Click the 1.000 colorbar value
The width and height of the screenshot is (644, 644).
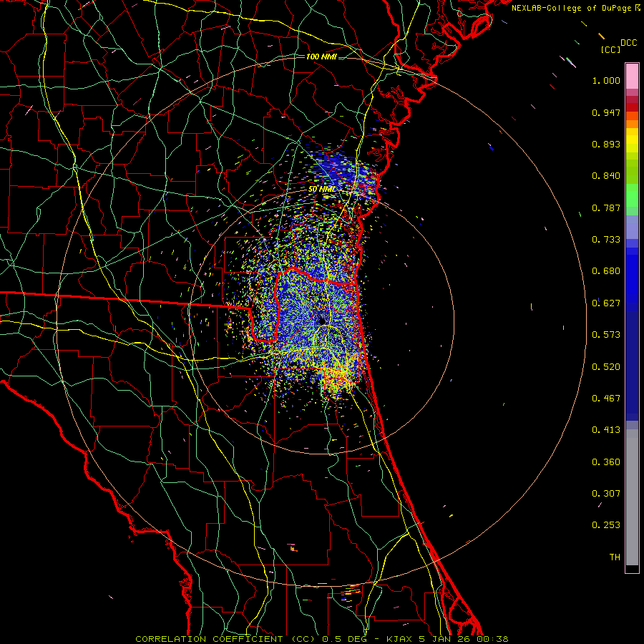point(606,80)
